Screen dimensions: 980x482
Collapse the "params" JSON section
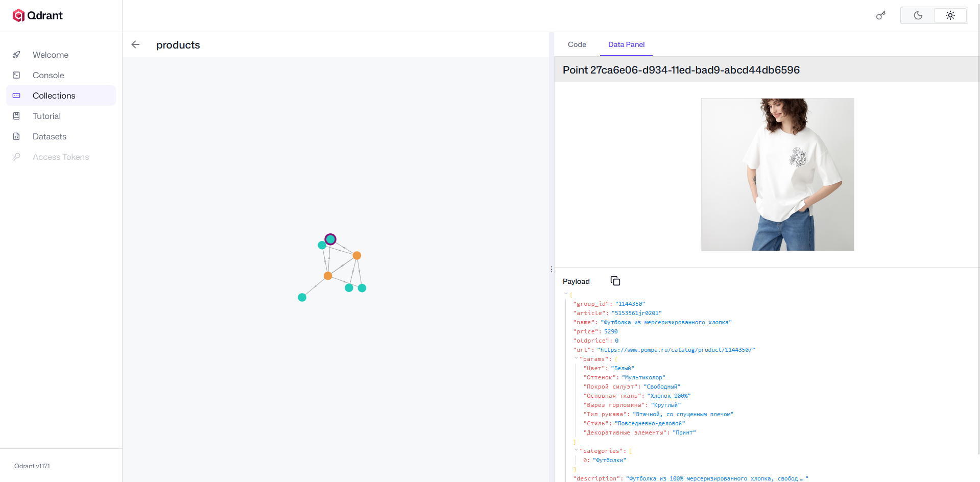point(576,358)
